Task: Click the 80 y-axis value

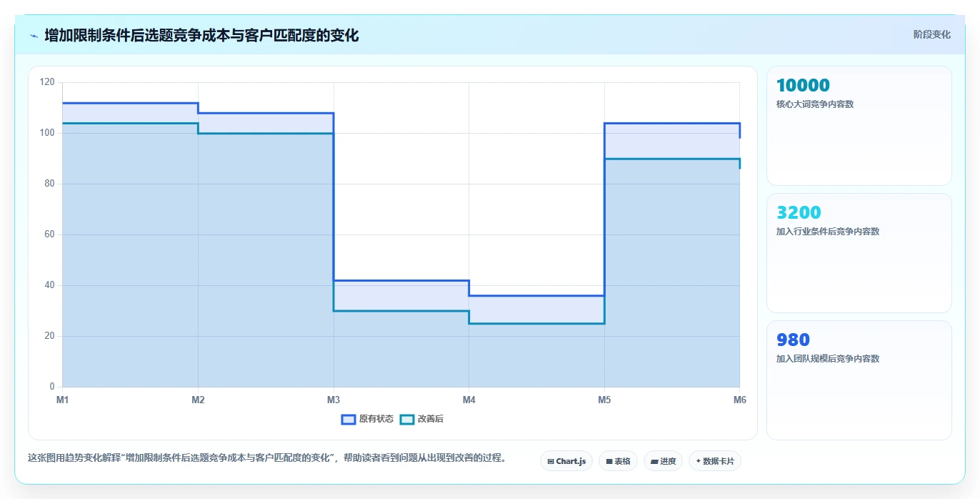Action: (49, 184)
